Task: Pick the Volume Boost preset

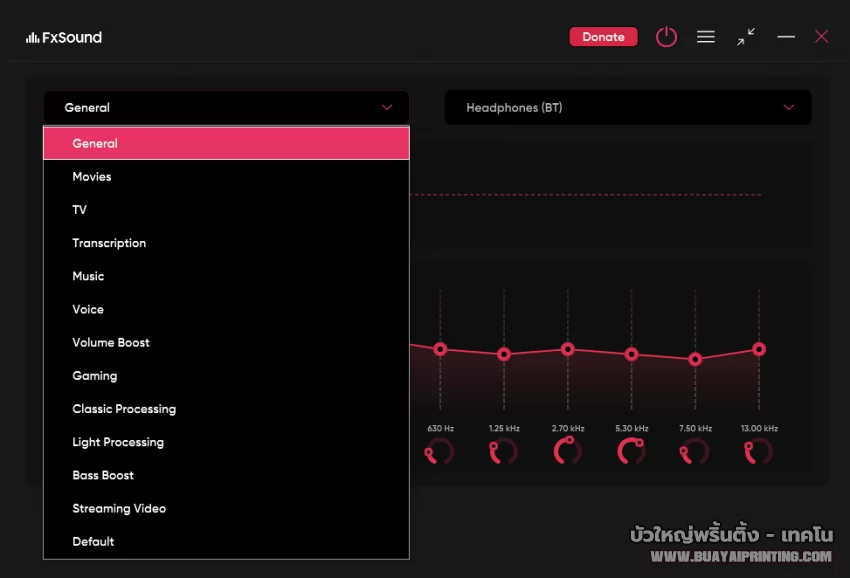Action: click(111, 343)
